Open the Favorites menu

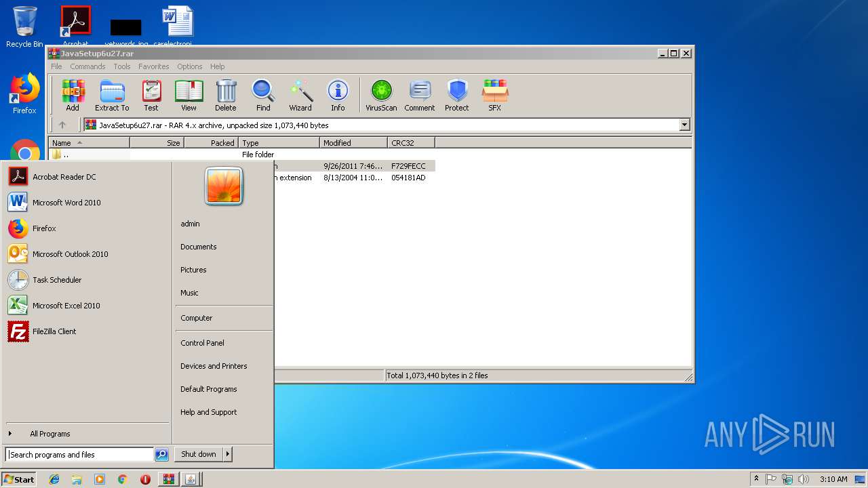pyautogui.click(x=154, y=66)
